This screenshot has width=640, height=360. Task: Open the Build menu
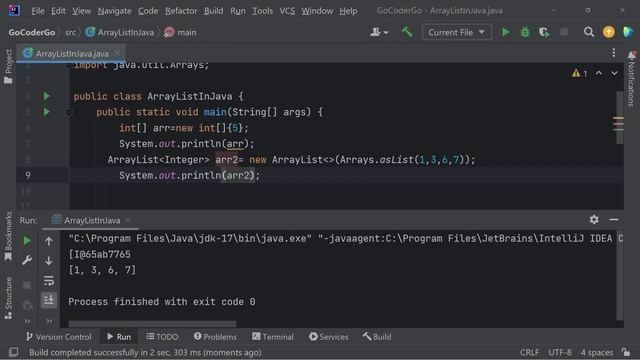click(213, 11)
